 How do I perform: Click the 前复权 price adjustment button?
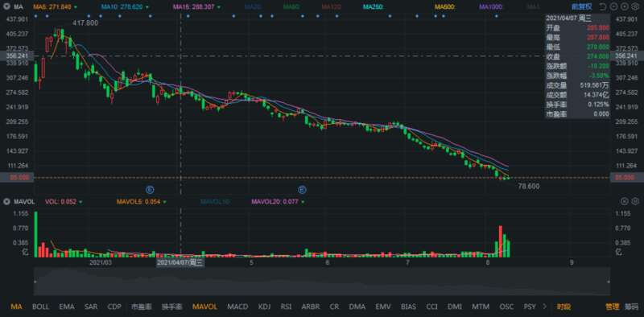(583, 7)
